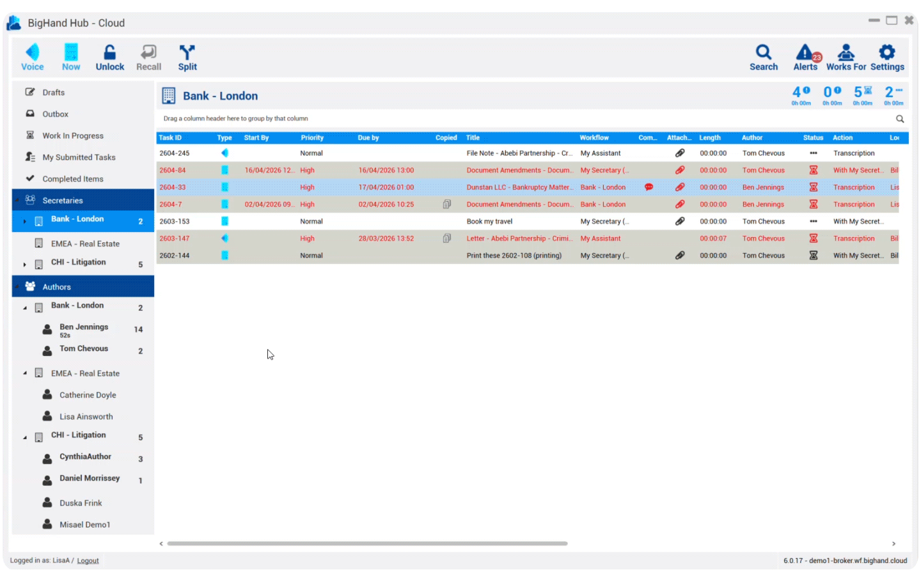Click the 2 pending counter summary

893,95
